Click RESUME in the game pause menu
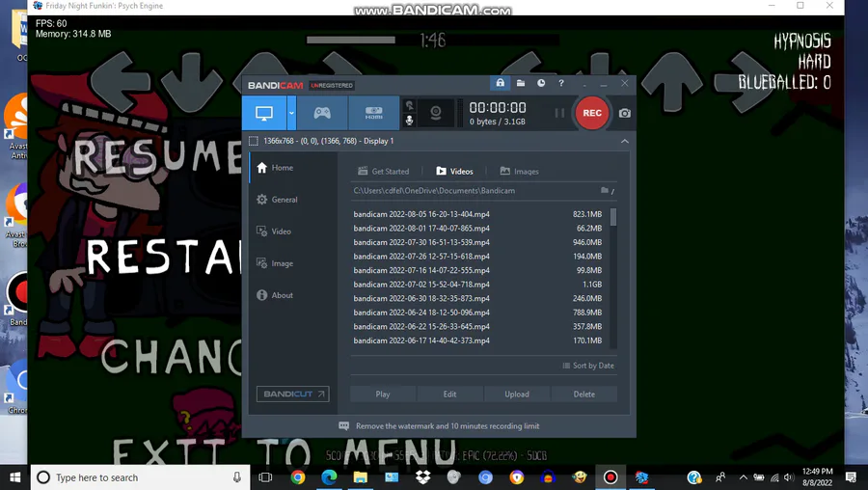The height and width of the screenshot is (490, 868). tap(156, 156)
